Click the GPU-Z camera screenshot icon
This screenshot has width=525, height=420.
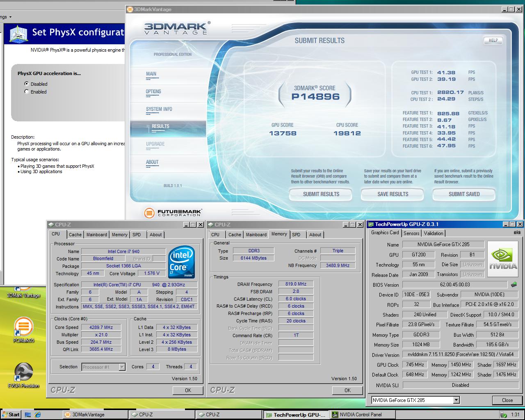517,233
